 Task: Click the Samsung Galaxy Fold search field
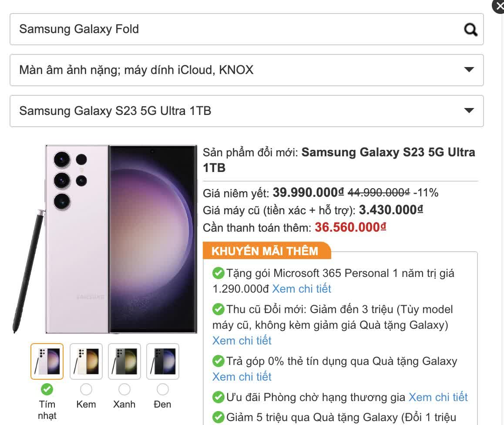coord(174,29)
